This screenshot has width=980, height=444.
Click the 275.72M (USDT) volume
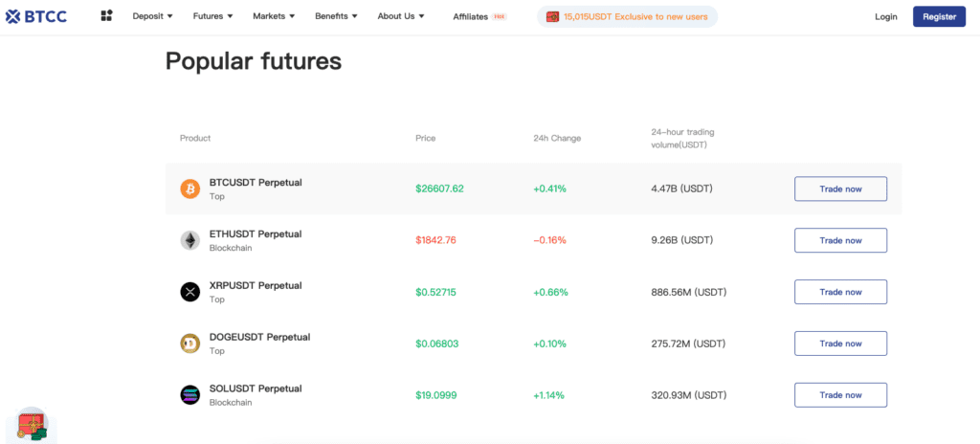(689, 344)
